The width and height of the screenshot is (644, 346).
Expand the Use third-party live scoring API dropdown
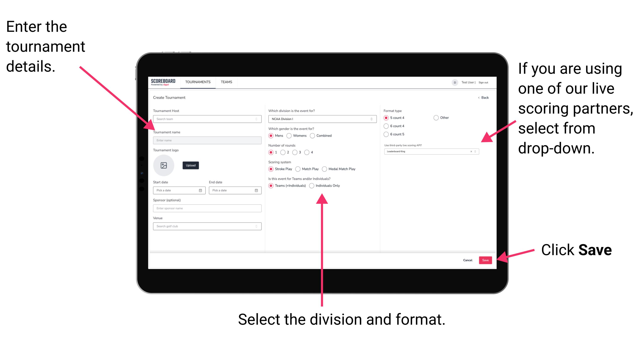pyautogui.click(x=477, y=152)
